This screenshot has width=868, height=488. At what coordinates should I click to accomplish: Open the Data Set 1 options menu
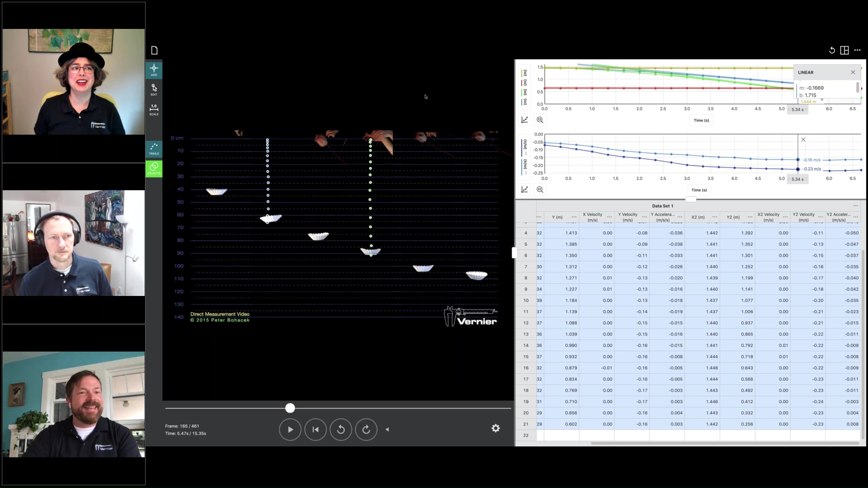coord(856,206)
